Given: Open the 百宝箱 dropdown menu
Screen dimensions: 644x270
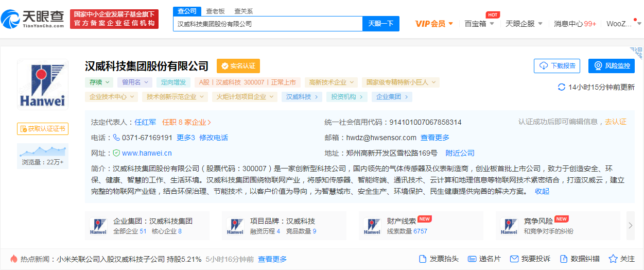Looking at the screenshot, I should tap(479, 23).
